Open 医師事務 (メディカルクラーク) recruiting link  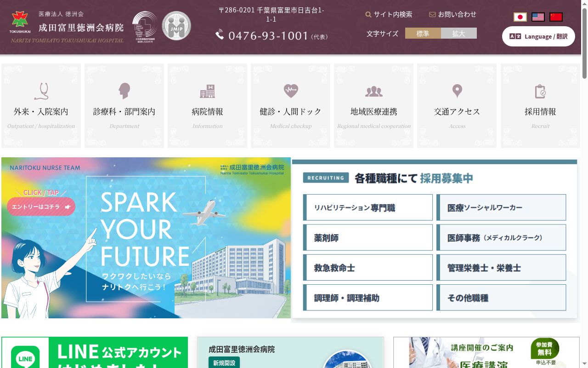501,237
